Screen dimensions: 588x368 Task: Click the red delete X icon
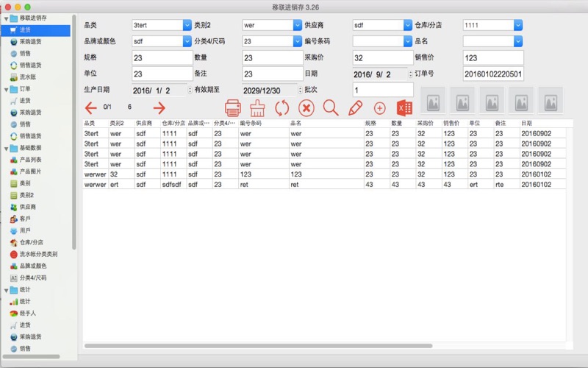point(306,108)
